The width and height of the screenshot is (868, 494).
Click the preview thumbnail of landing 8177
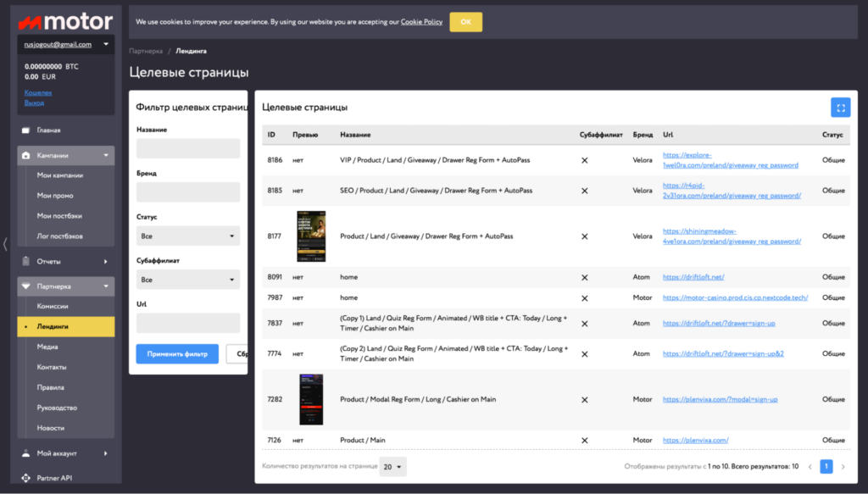click(311, 236)
